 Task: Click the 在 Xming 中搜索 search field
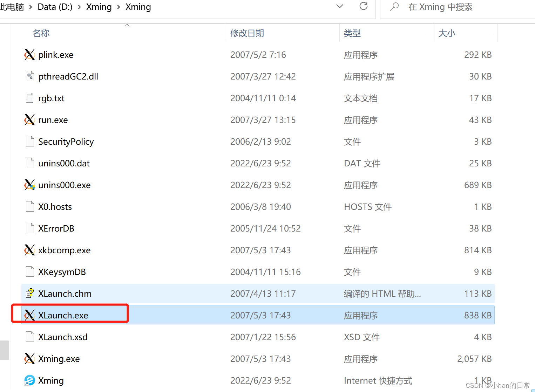440,7
